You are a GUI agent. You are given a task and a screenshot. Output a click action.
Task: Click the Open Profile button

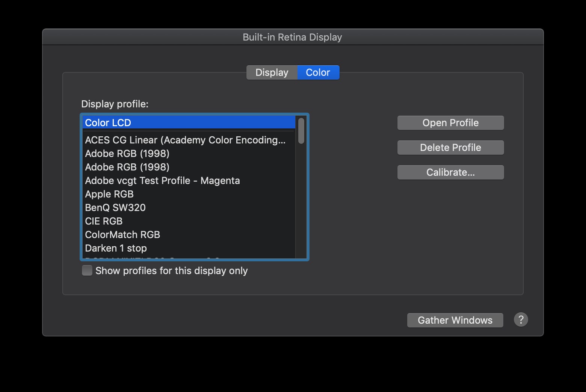pyautogui.click(x=450, y=122)
